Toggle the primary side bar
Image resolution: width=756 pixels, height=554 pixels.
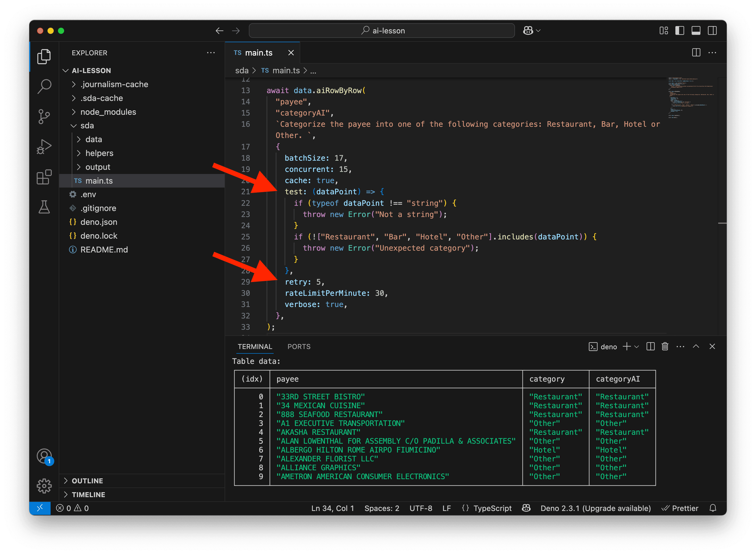tap(680, 31)
